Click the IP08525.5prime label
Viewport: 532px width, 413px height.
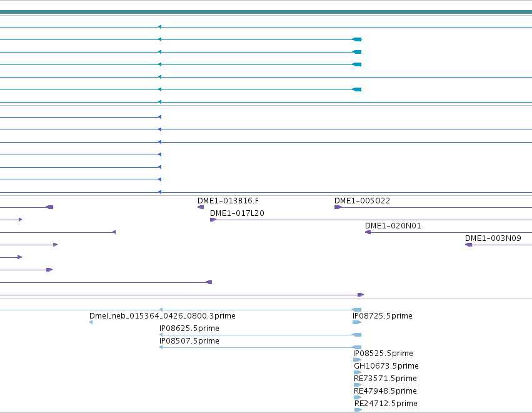[x=383, y=354]
